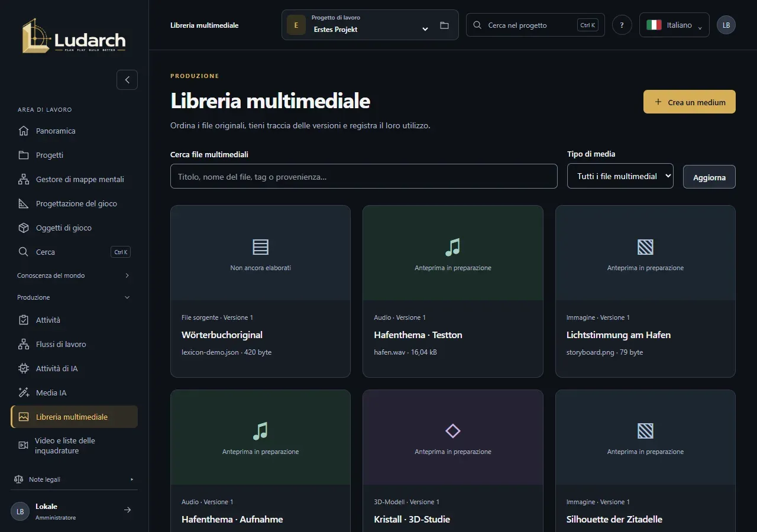
Task: Collapse the sidebar with the chevron button
Action: [127, 80]
